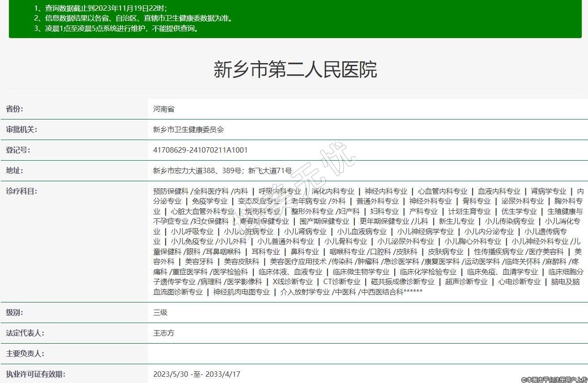
Task: Click the address 新乡市宏力大道388、389号
Action: click(x=198, y=170)
